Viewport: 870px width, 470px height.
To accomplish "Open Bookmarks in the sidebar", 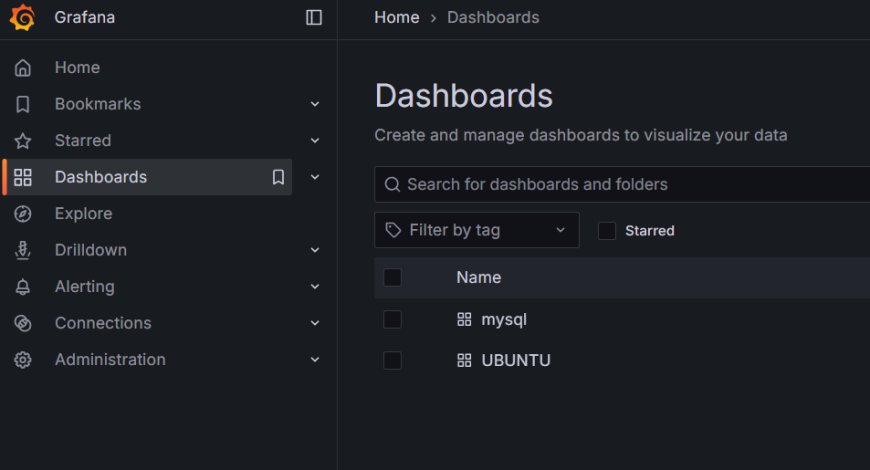I will click(x=98, y=104).
